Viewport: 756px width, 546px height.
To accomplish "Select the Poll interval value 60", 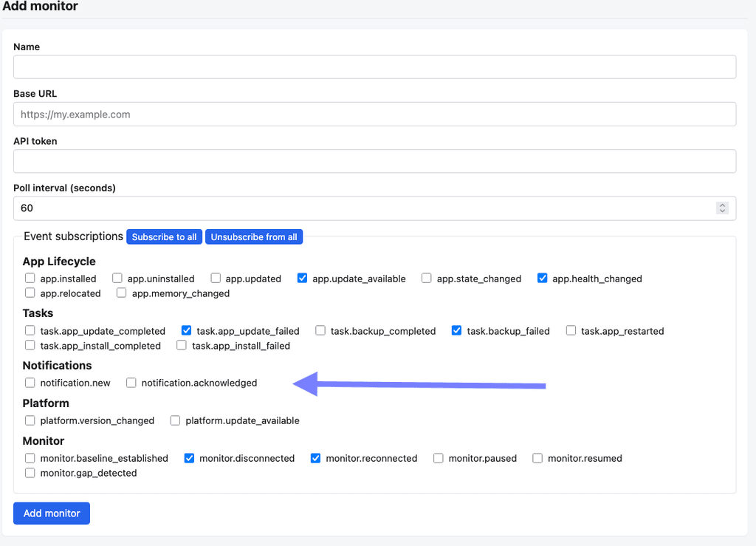I will pos(27,208).
